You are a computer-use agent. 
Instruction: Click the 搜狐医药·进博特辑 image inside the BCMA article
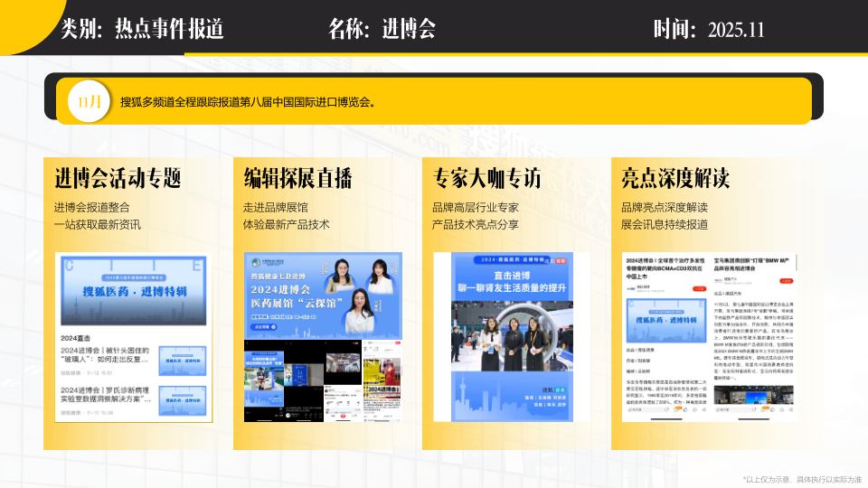(666, 320)
